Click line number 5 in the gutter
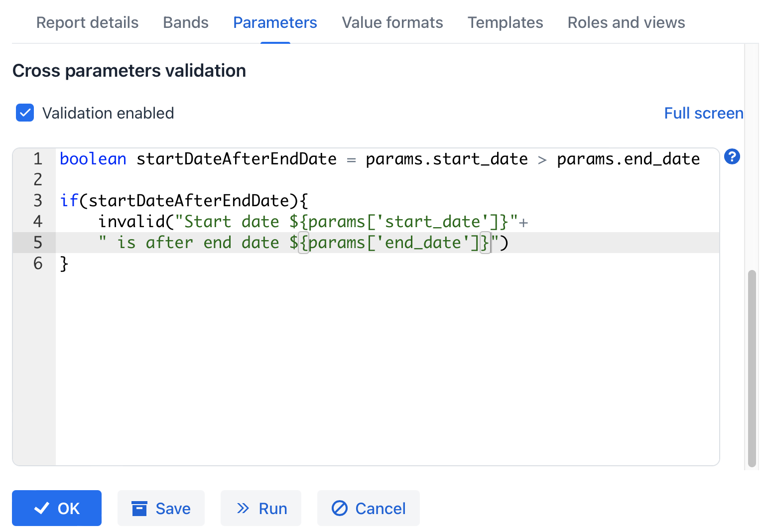 point(38,243)
